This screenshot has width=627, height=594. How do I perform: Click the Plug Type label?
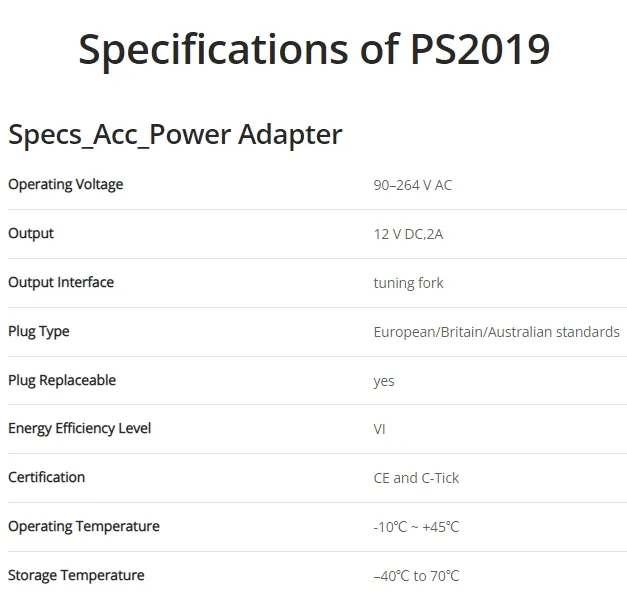(39, 332)
